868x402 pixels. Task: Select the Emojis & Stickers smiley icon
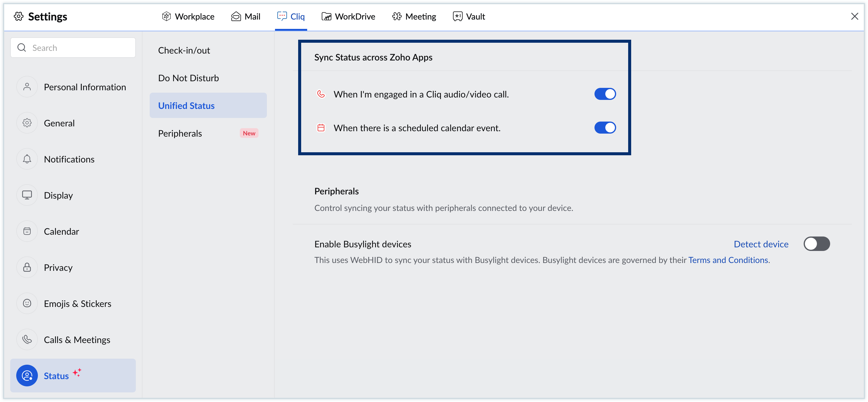coord(27,303)
